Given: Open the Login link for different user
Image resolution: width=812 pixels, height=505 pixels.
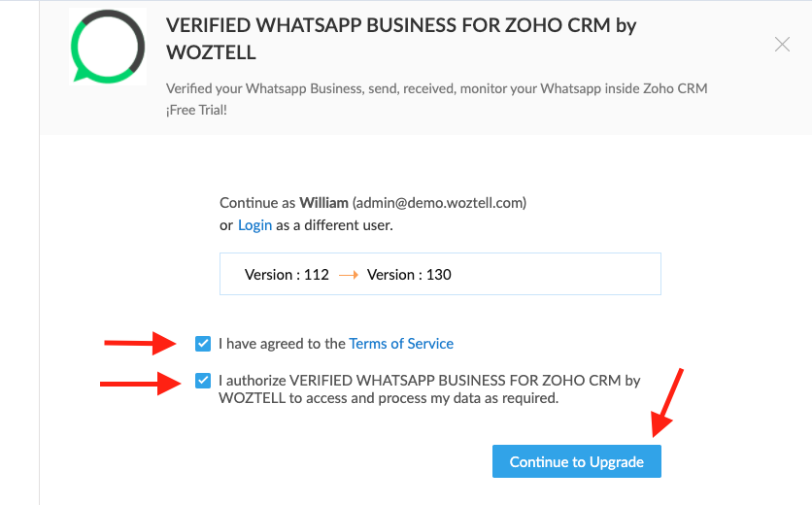Looking at the screenshot, I should (254, 225).
